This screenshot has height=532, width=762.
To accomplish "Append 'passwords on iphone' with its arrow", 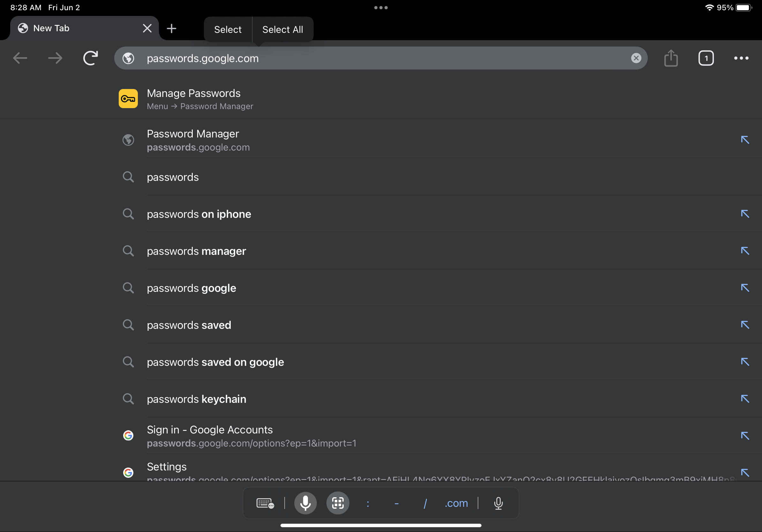I will (745, 214).
